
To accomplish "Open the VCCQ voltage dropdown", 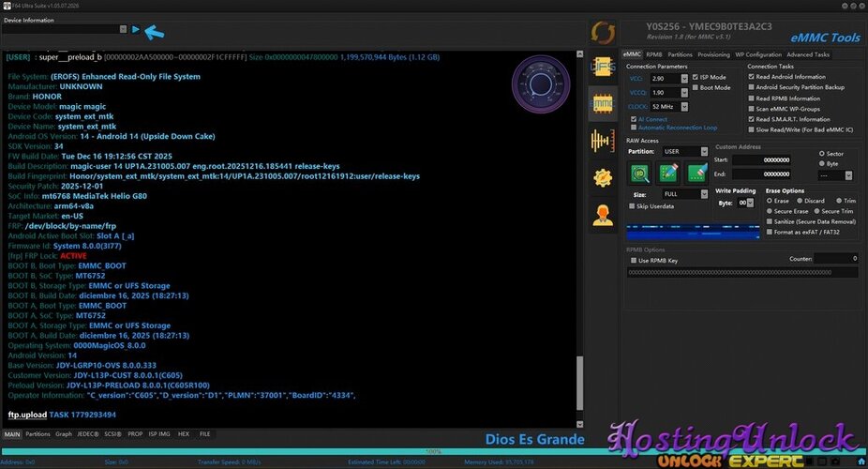I will pos(684,93).
